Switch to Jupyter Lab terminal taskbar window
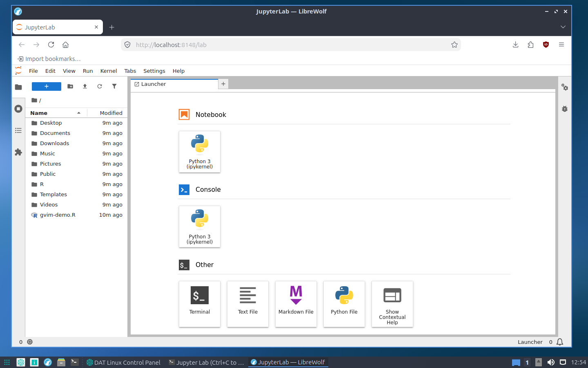588x368 pixels. (206, 362)
